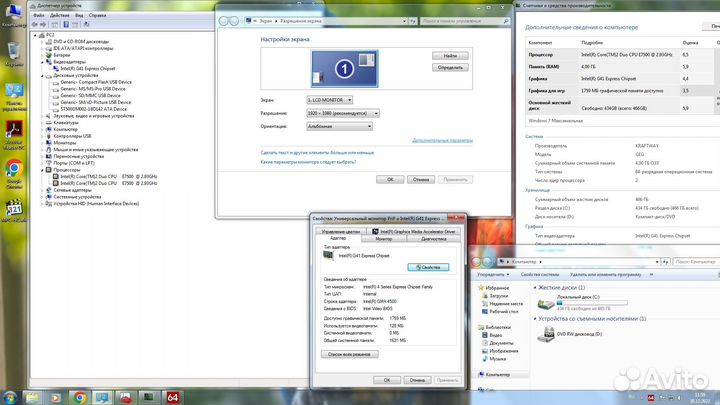Viewport: 720px width, 405px height.
Task: Switch to Управление цветом tab
Action: tap(340, 232)
